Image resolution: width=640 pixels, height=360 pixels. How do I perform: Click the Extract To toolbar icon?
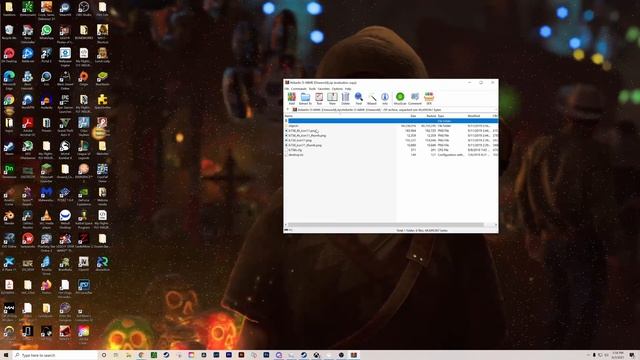point(305,98)
